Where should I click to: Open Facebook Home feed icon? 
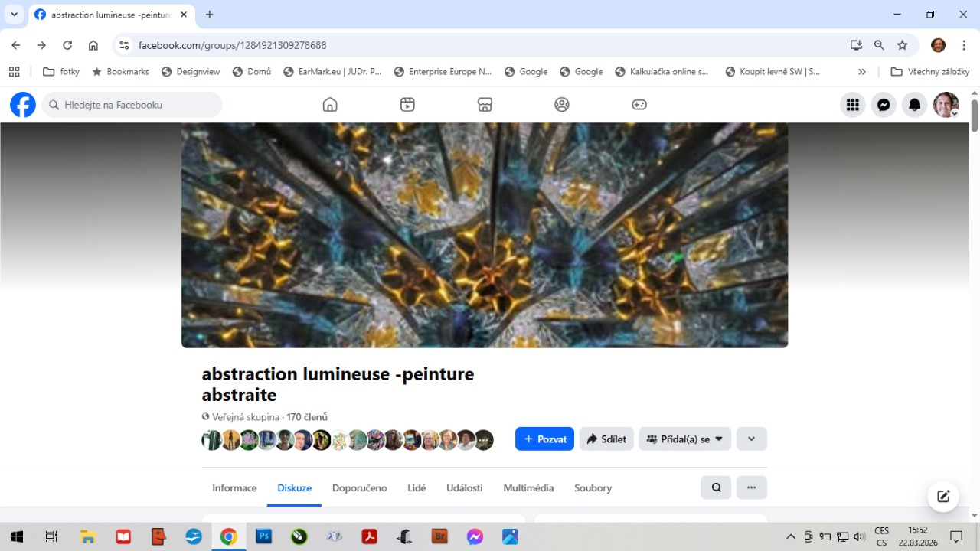[330, 105]
